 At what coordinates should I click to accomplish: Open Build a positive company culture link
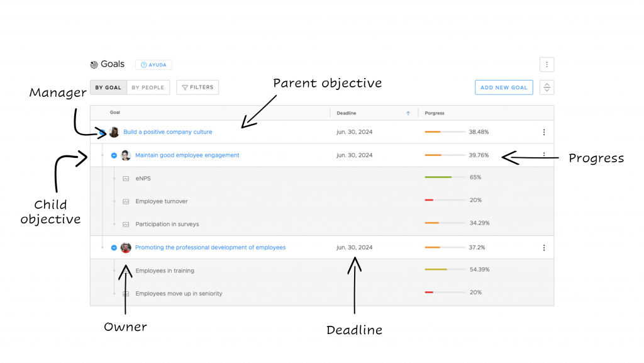pyautogui.click(x=167, y=132)
